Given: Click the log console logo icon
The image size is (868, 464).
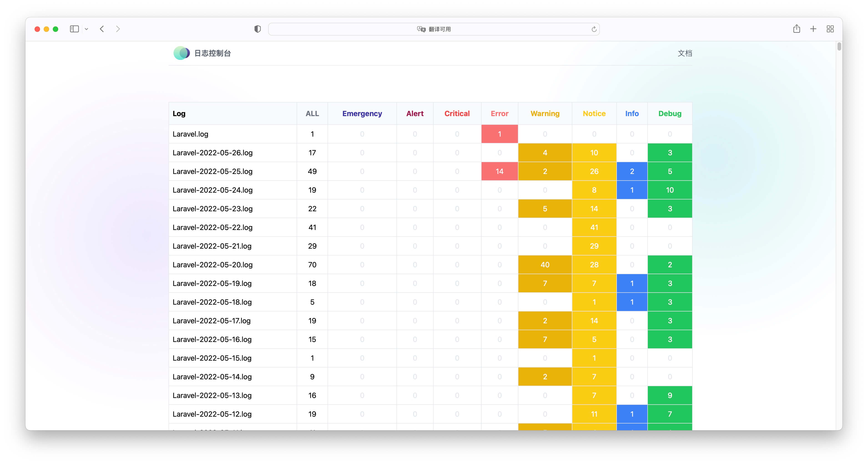Looking at the screenshot, I should [x=181, y=53].
